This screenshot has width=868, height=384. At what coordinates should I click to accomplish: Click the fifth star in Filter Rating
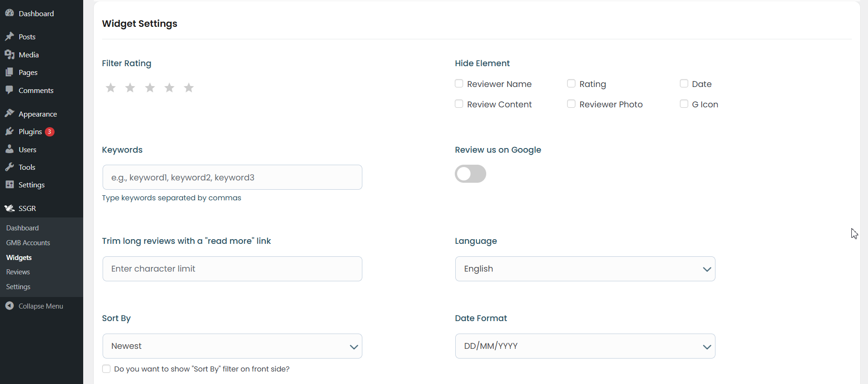click(189, 87)
